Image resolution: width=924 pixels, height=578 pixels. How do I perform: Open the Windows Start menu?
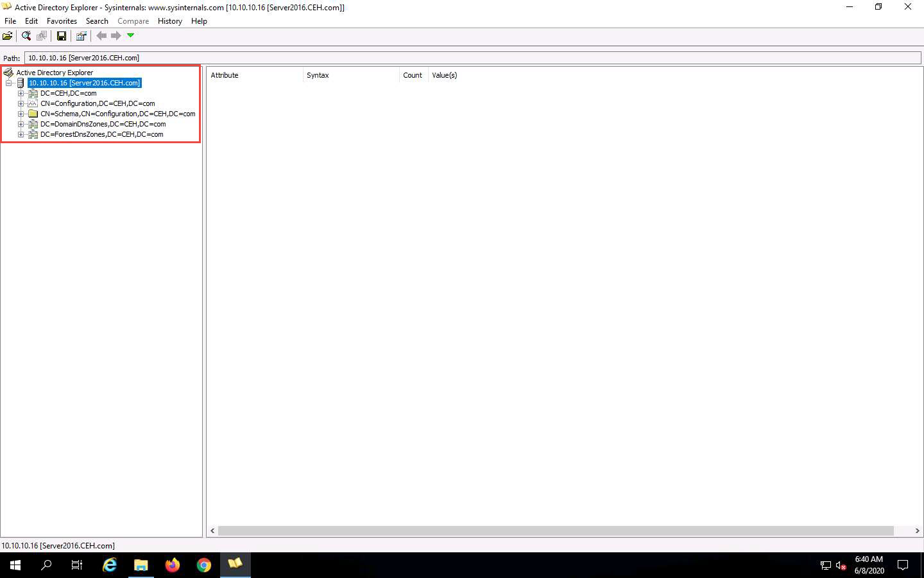pyautogui.click(x=15, y=565)
